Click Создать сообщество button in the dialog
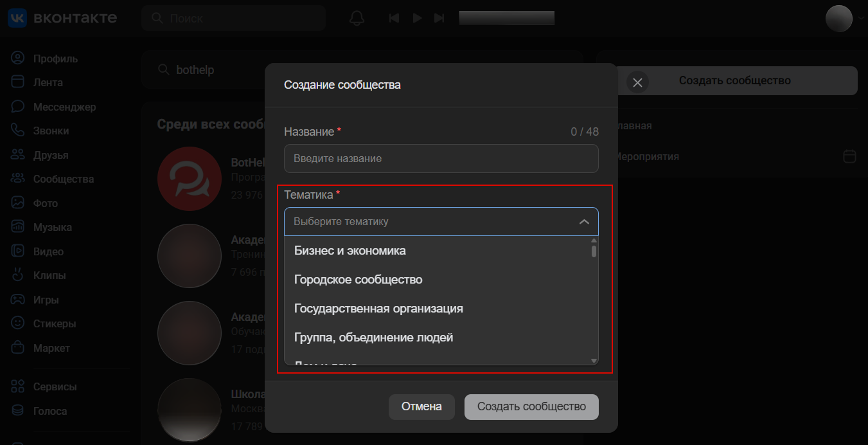Screen dimensions: 868x445 [531, 406]
